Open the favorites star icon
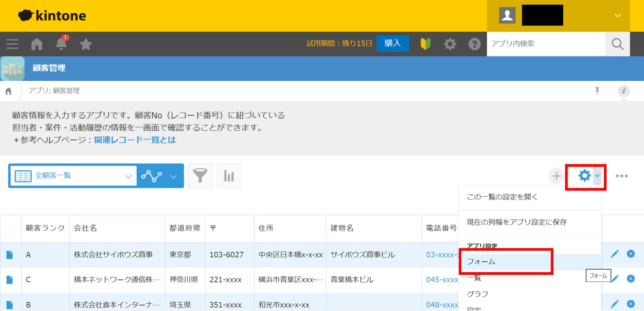Image resolution: width=644 pixels, height=311 pixels. (86, 44)
